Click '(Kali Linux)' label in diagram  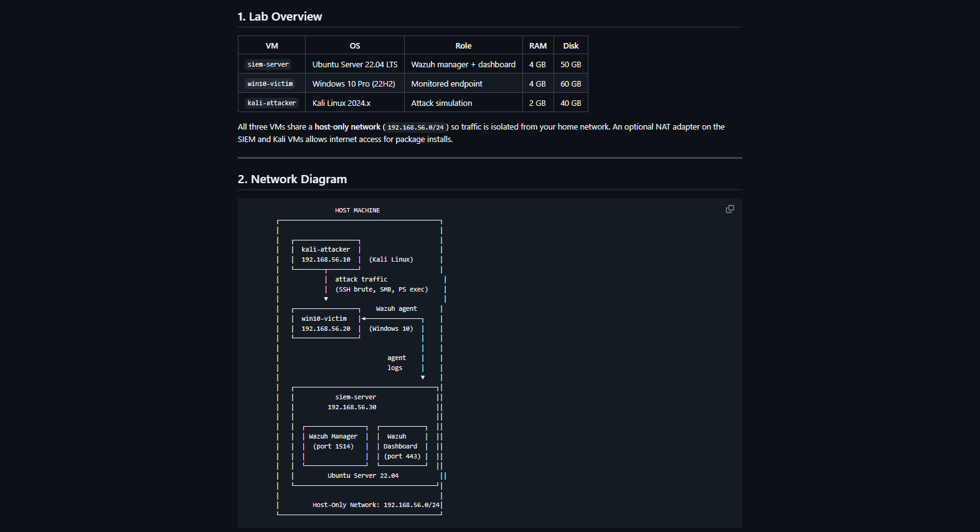point(391,260)
